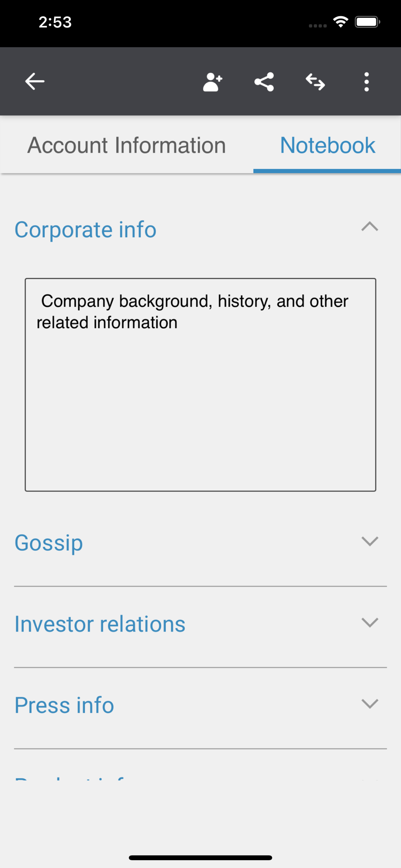Tap the clock showing 2:53

(55, 22)
